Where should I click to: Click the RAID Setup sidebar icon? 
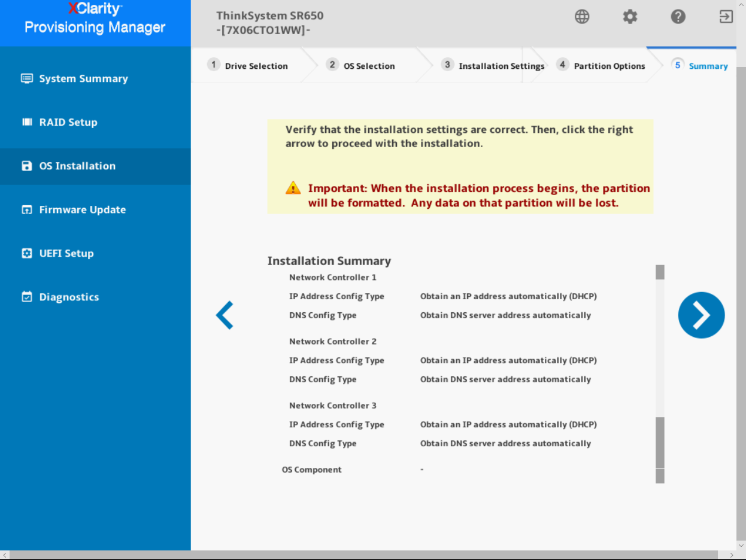tap(26, 122)
